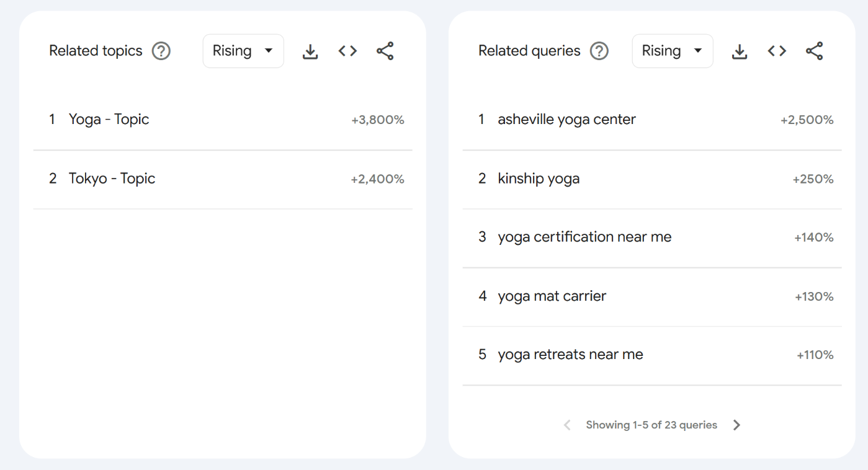This screenshot has width=868, height=470.
Task: Select the asheville yoga center query
Action: pyautogui.click(x=566, y=119)
